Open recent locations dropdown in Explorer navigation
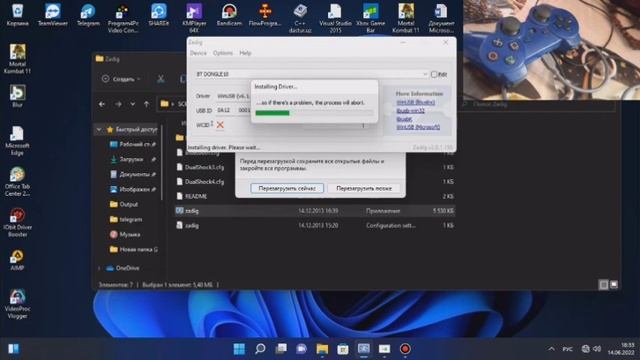The height and width of the screenshot is (360, 640). [x=133, y=104]
